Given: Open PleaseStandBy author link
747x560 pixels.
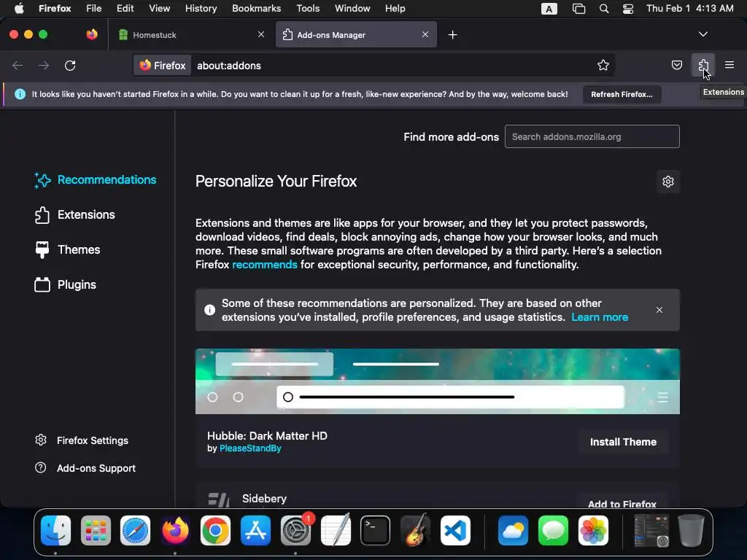Looking at the screenshot, I should (250, 448).
